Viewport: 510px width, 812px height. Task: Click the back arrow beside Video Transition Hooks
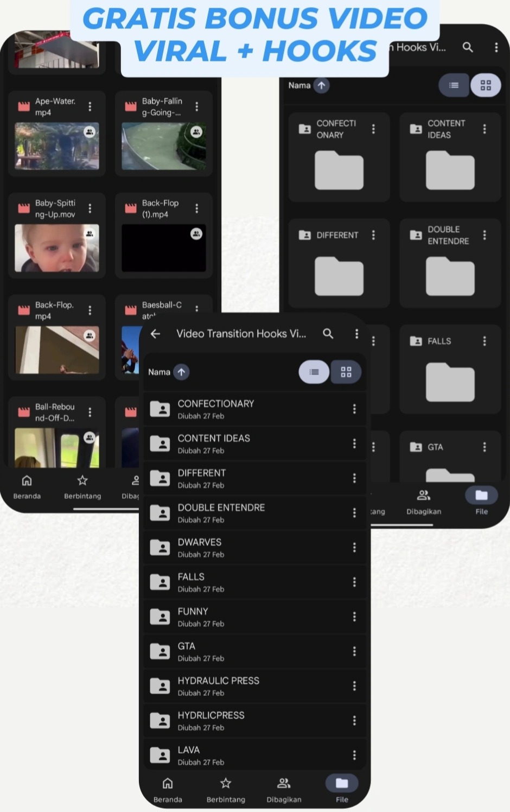click(156, 334)
